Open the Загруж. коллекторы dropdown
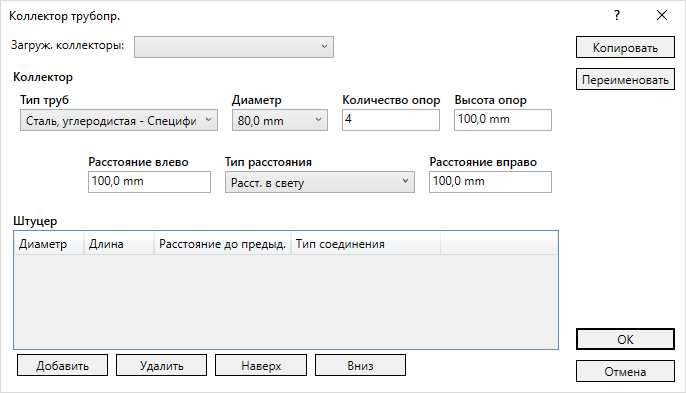686x393 pixels. tap(234, 47)
